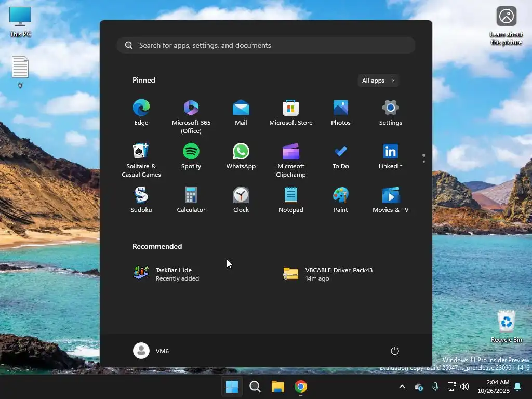
Task: Open recommended TaskBar Hide app
Action: pyautogui.click(x=166, y=274)
